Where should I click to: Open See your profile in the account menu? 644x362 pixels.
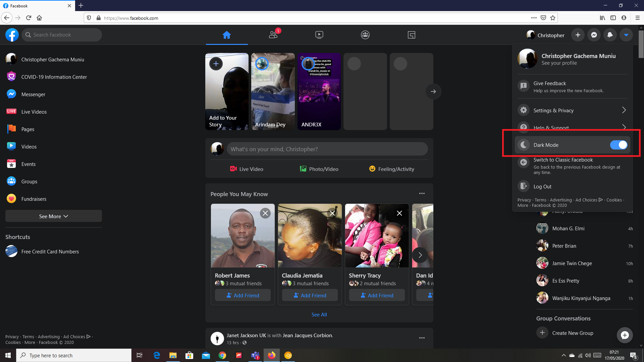[x=573, y=59]
